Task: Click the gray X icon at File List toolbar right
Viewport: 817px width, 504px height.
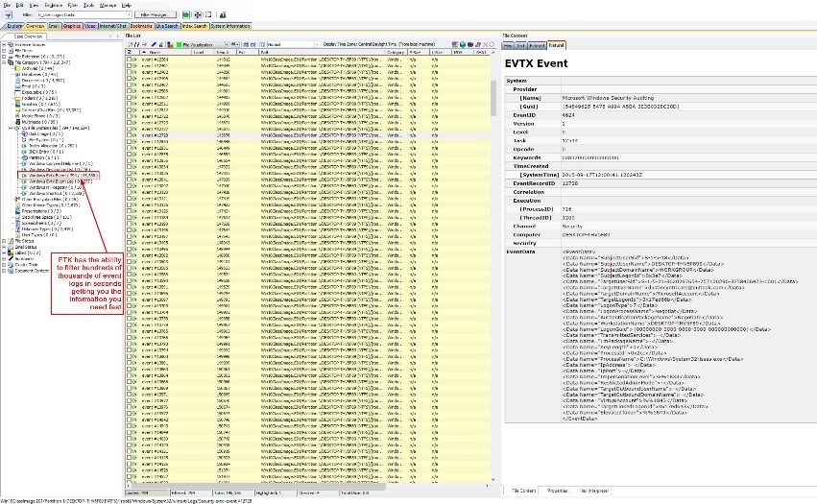Action: tap(485, 45)
